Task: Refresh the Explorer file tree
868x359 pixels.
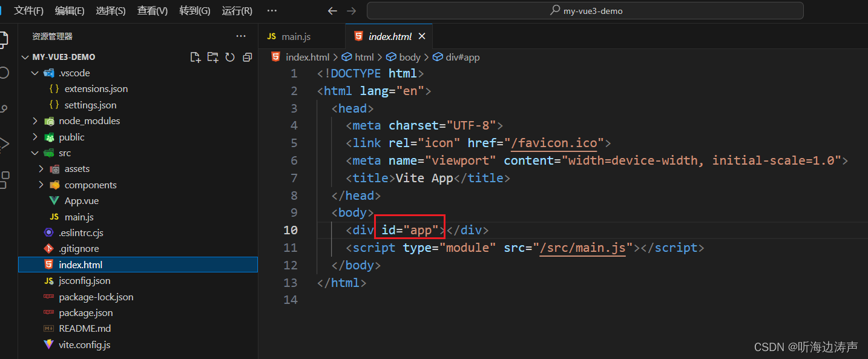Action: point(229,56)
